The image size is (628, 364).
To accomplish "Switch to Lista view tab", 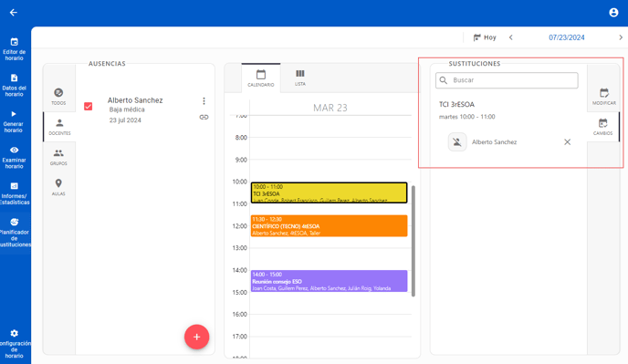I will [x=300, y=78].
